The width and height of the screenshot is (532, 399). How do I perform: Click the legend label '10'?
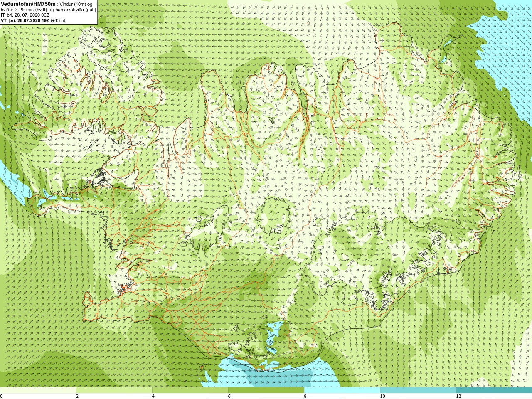(382, 396)
